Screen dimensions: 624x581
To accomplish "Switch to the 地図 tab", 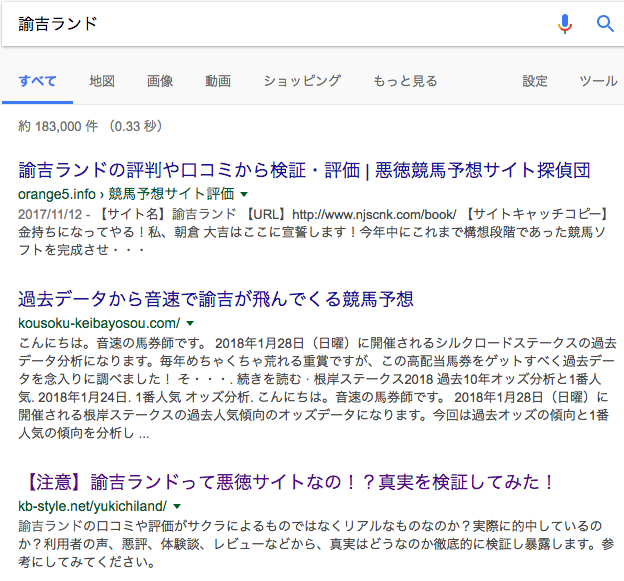I will 102,81.
